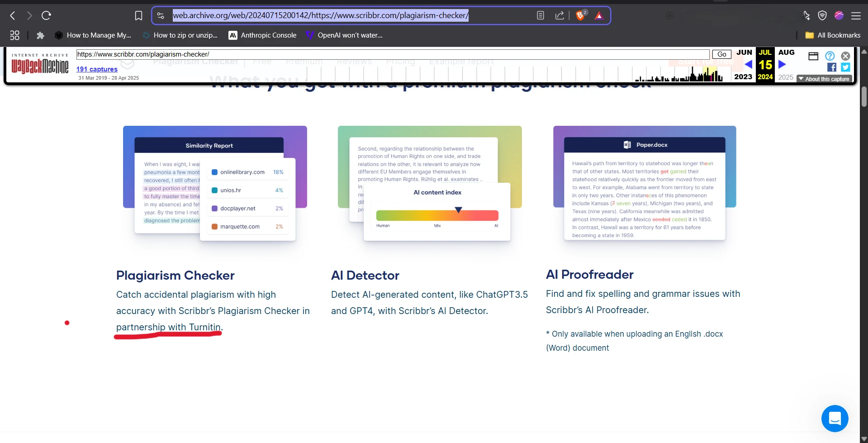This screenshot has width=868, height=443.
Task: Close the Wayback Machine toolbar
Action: point(845,56)
